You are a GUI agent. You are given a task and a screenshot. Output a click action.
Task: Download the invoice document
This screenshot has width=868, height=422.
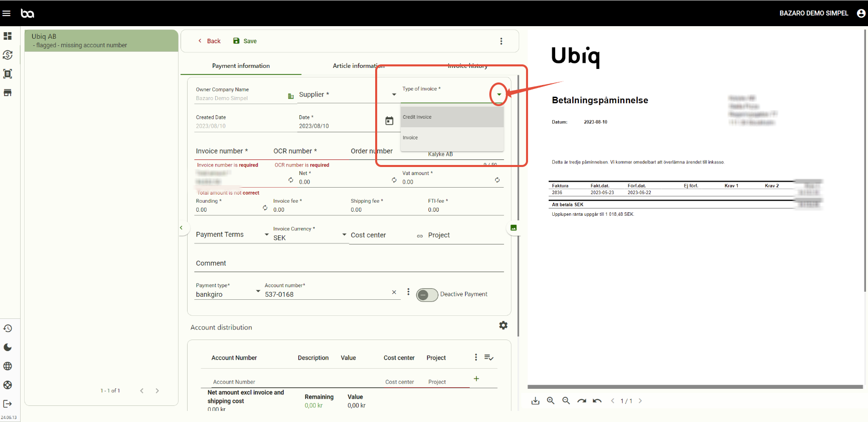pos(536,401)
